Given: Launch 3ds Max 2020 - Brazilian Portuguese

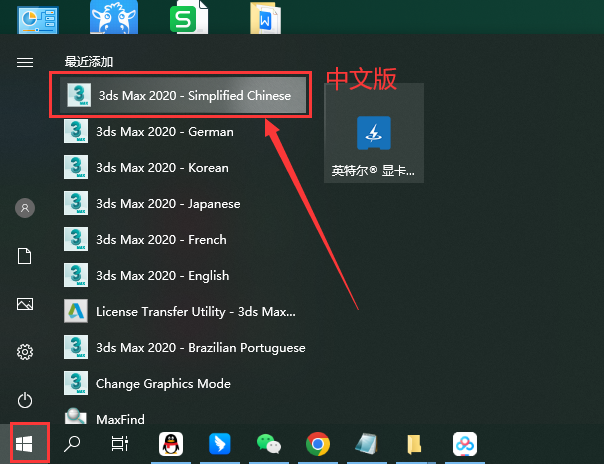Looking at the screenshot, I should [200, 348].
